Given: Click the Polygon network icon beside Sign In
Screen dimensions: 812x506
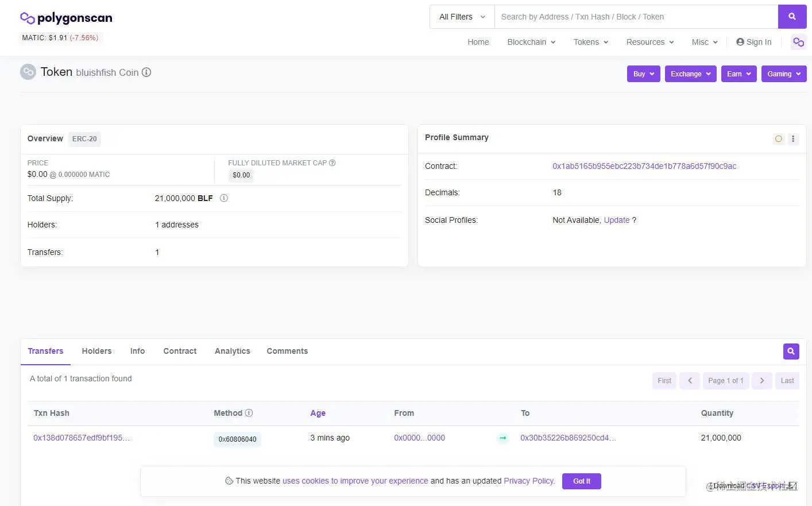Looking at the screenshot, I should point(798,42).
